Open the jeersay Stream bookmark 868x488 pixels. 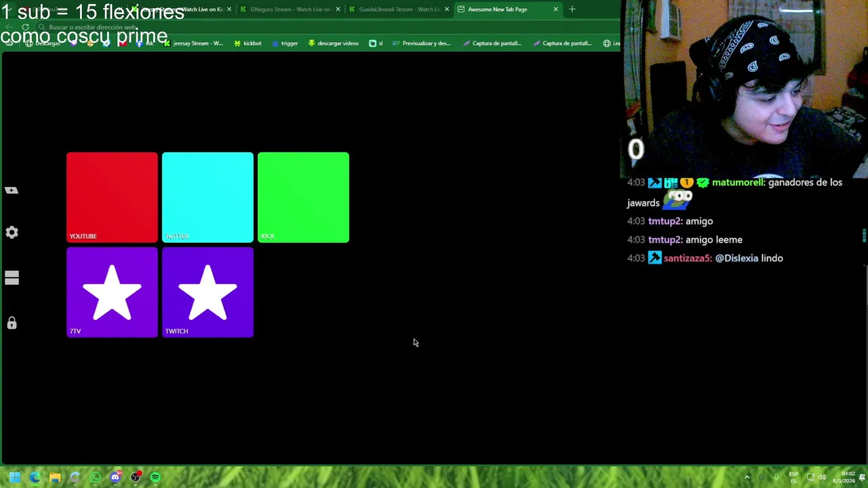(x=193, y=43)
